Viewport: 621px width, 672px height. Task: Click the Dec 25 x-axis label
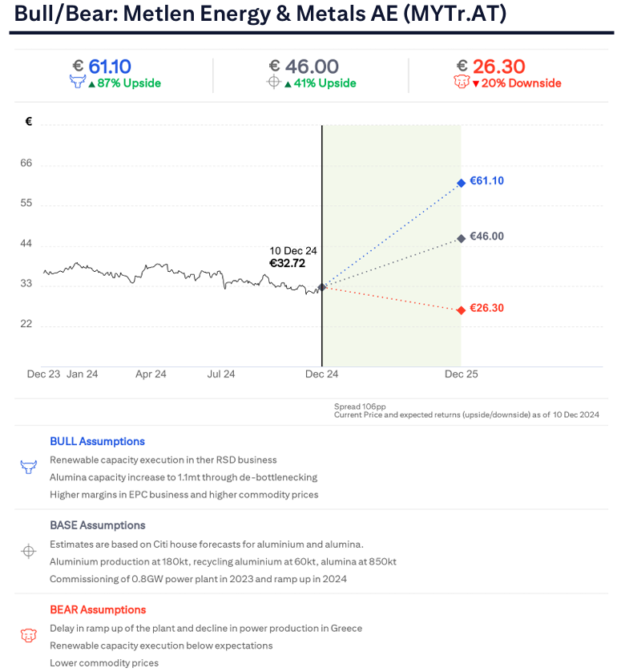point(461,374)
